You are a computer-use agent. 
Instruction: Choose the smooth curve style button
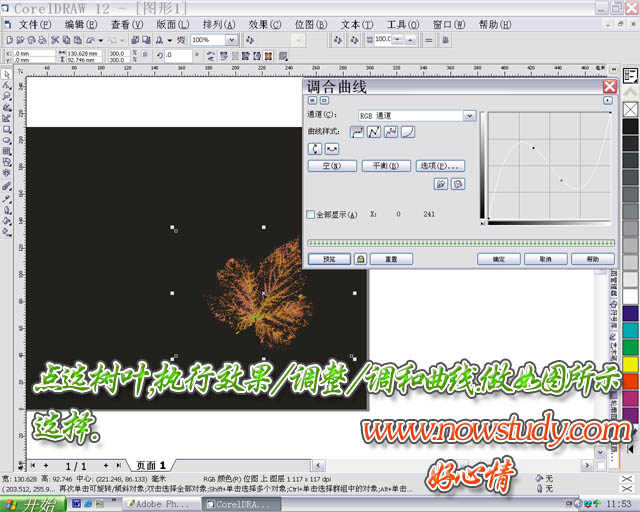pos(357,132)
